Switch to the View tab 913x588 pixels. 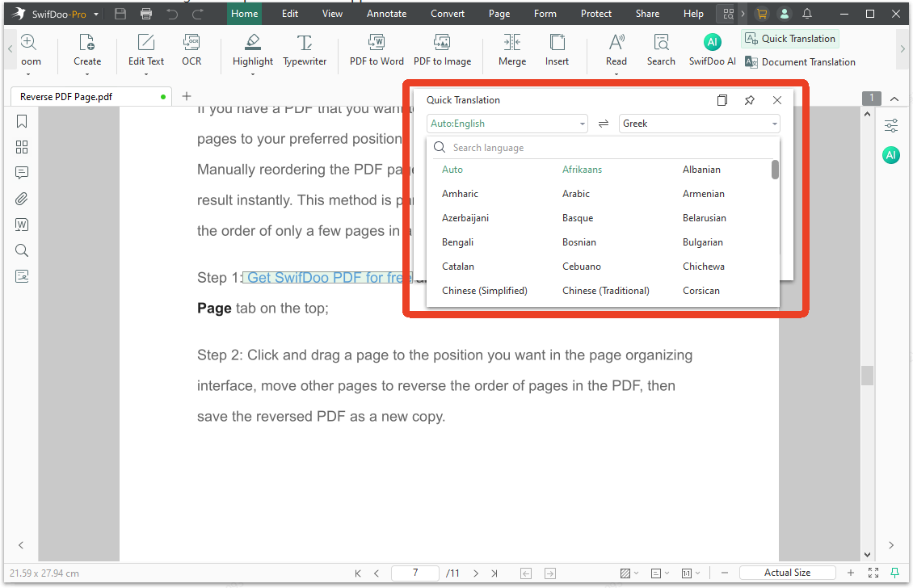332,14
